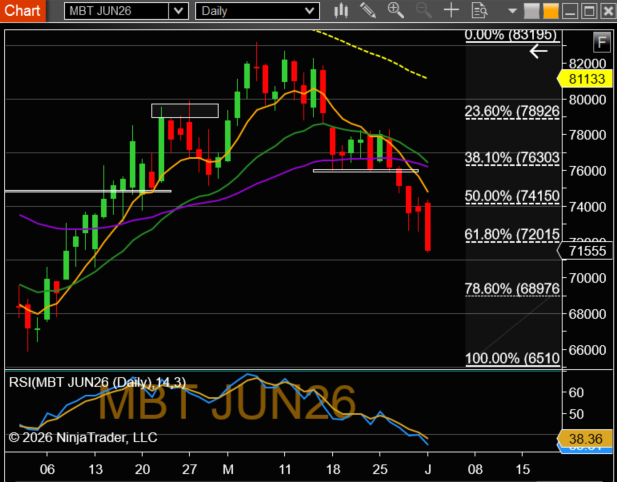
Task: Toggle the crosshair cursor tool
Action: click(451, 11)
